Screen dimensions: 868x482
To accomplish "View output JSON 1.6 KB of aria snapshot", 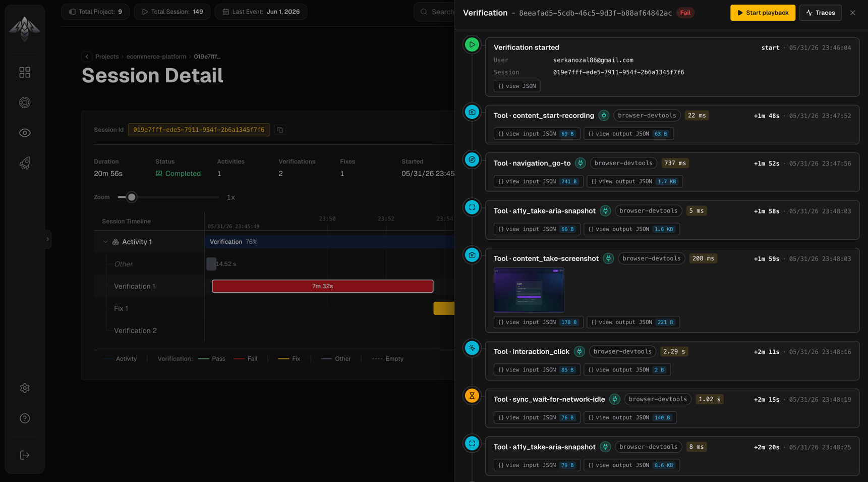I will click(631, 229).
